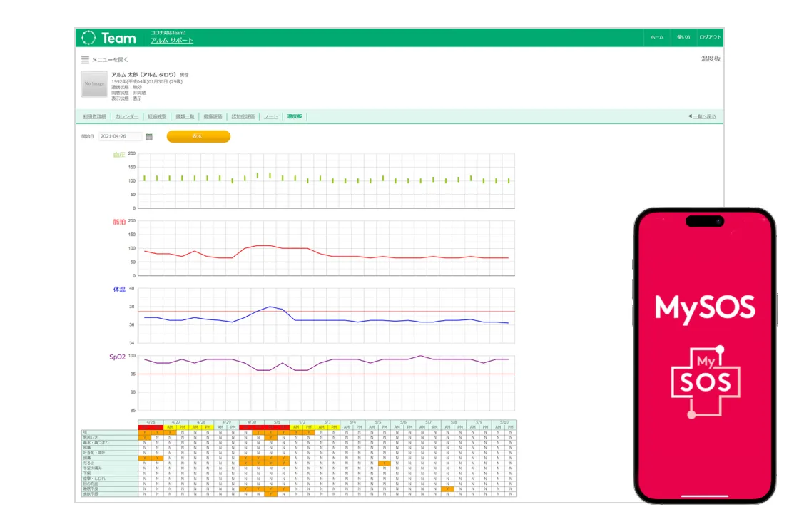Open the calendar date picker icon
This screenshot has height=532, width=799.
149,136
